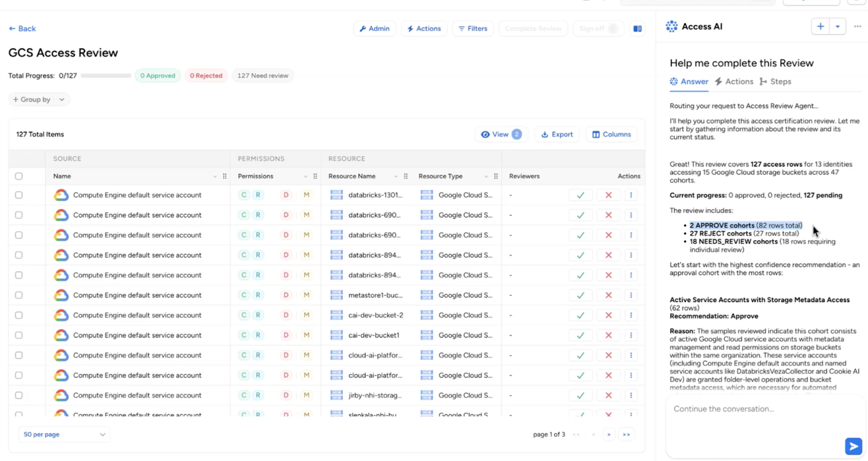Switch to the Actions tab in Access AI
This screenshot has height=461, width=868.
coord(734,81)
